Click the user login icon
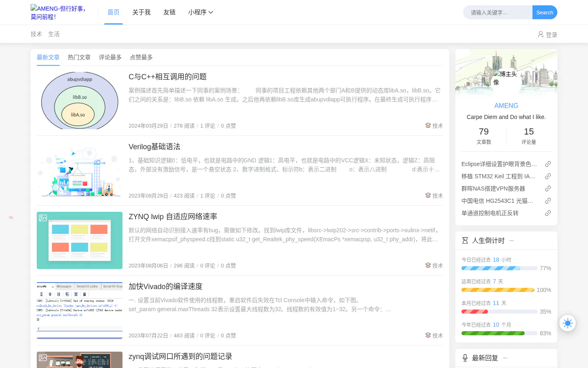This screenshot has width=588, height=368. 541,34
